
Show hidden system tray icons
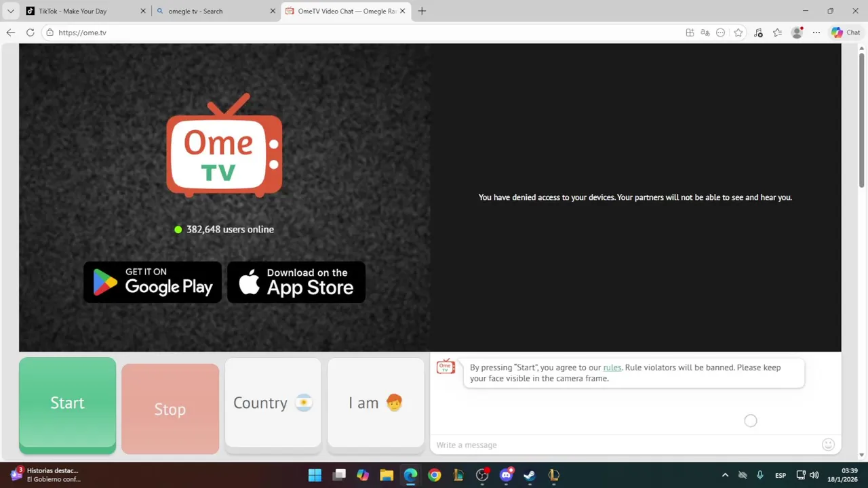[725, 475]
